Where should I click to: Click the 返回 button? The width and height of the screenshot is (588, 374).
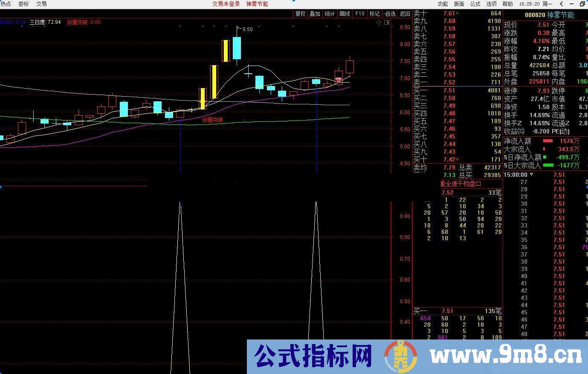pyautogui.click(x=405, y=14)
